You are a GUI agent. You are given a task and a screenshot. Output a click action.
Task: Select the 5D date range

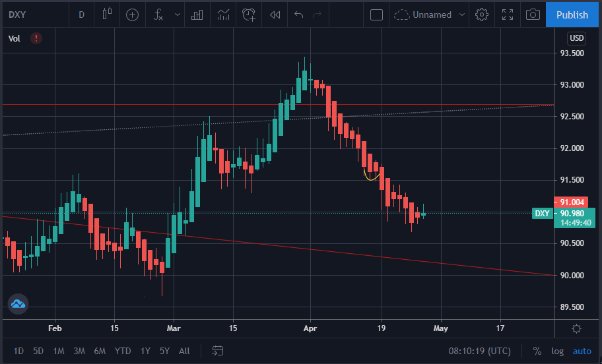coord(38,351)
